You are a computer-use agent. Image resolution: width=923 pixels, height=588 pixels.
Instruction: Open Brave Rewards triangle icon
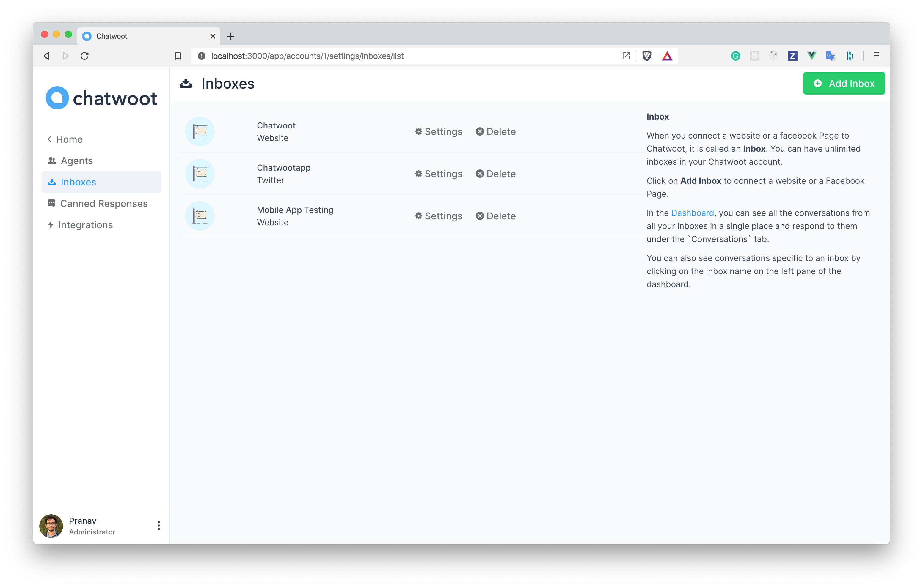click(x=667, y=56)
